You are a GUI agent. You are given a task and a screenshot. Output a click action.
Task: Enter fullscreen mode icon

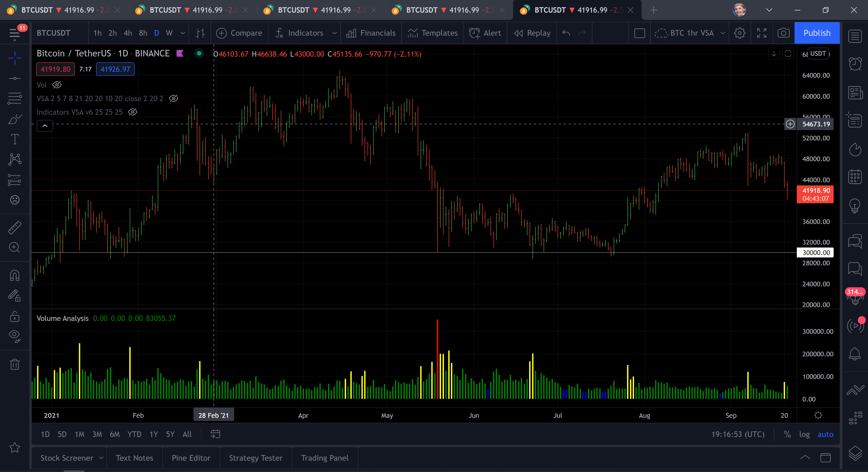[762, 33]
